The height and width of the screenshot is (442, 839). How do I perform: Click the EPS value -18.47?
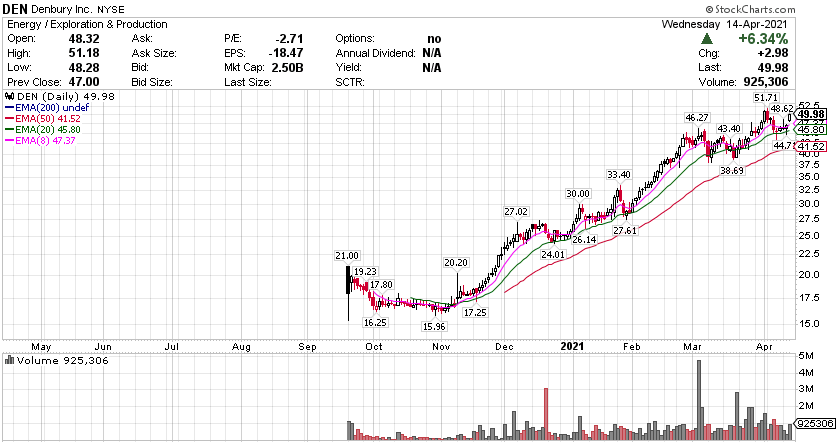click(286, 53)
